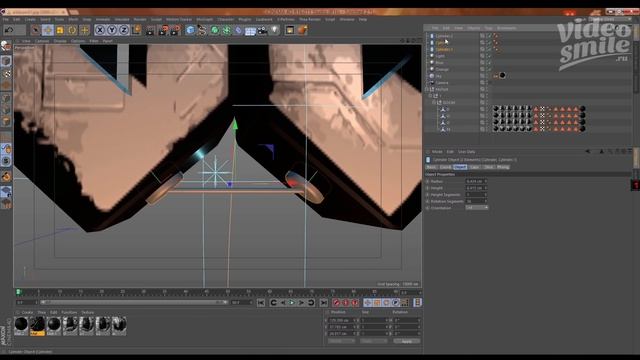Click the Autokeying button
Viewport: 640px width, 360px height.
click(x=346, y=302)
